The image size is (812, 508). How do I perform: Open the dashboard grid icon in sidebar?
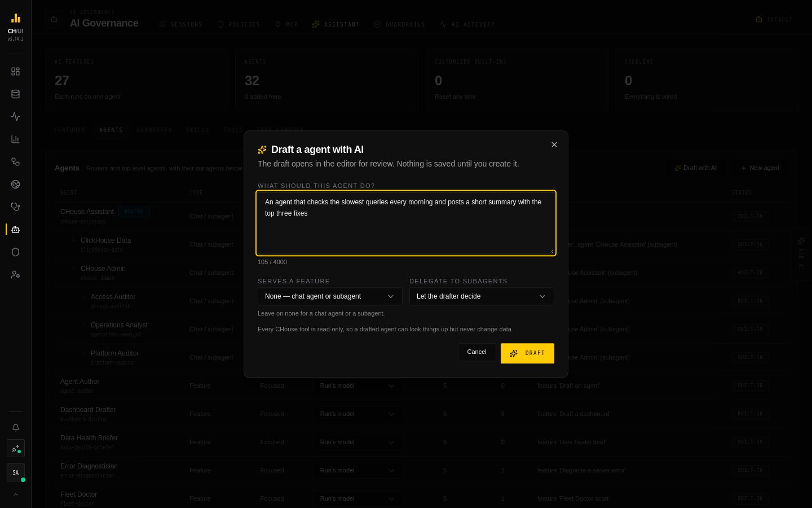[x=16, y=72]
